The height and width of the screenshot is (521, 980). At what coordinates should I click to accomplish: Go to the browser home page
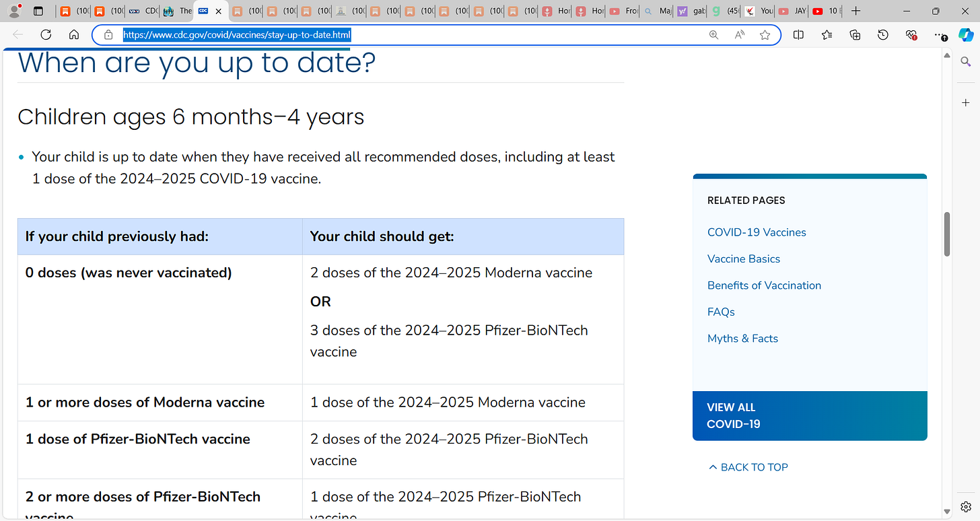pyautogui.click(x=74, y=35)
